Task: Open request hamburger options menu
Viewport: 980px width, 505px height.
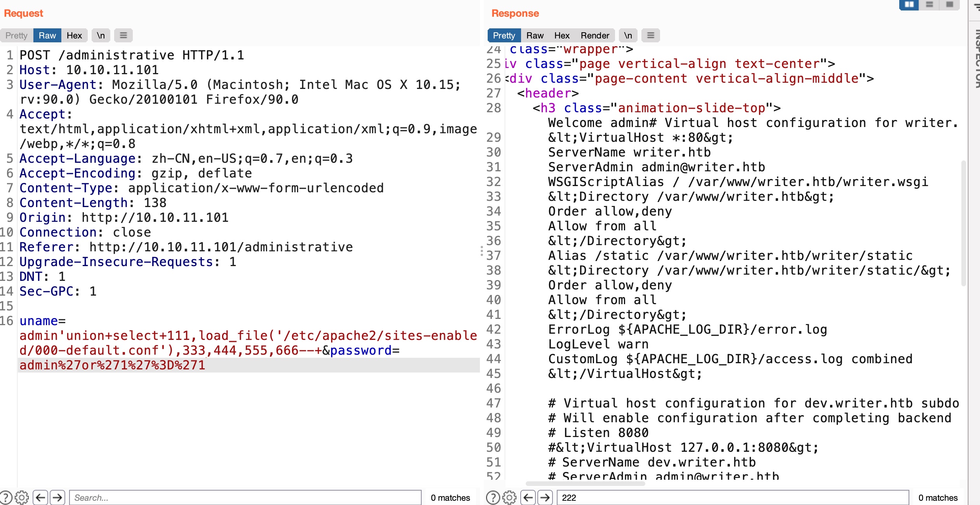Action: [x=123, y=35]
